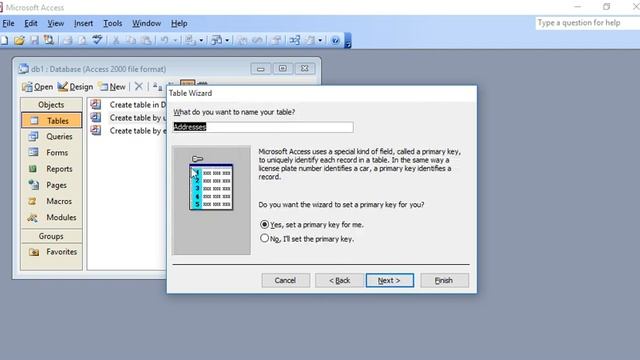
Task: Open the Edit menu
Action: [31, 23]
